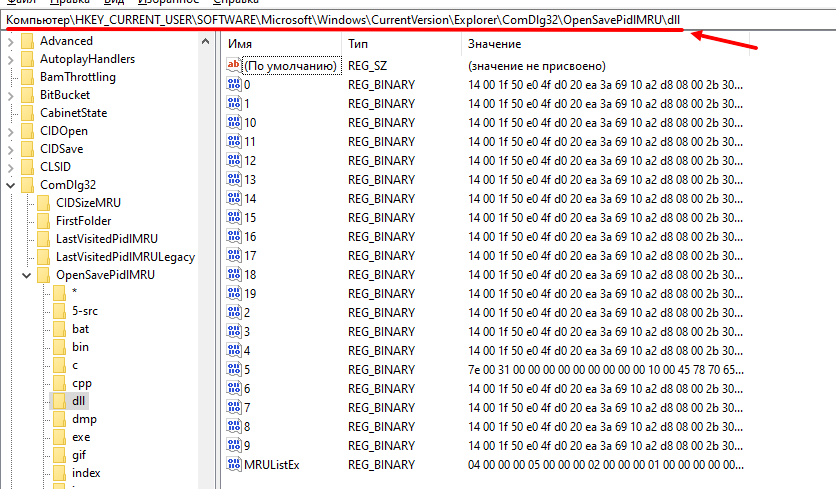Image resolution: width=836 pixels, height=489 pixels.
Task: Select the dmp subkey
Action: click(x=84, y=419)
